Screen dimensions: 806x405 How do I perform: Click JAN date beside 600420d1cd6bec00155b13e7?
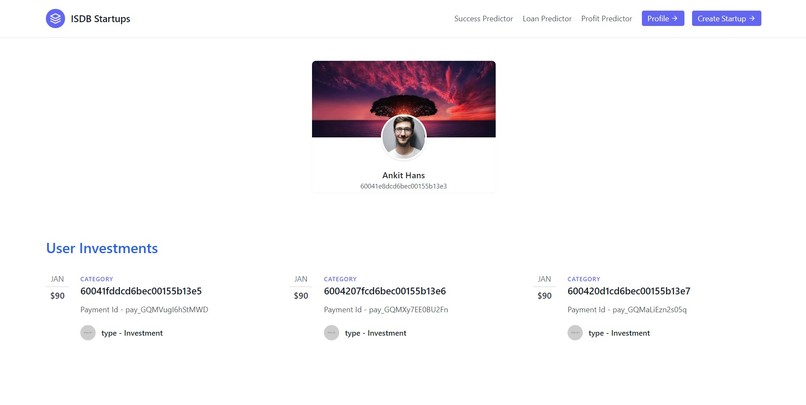545,279
